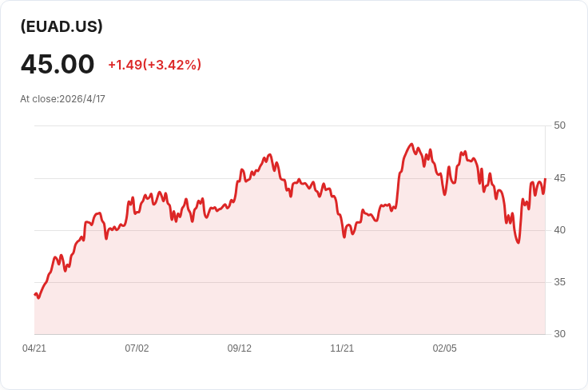Screen dimensions: 588x390
Task: Select the 11/21 date on x-axis
Action: pyautogui.click(x=342, y=348)
